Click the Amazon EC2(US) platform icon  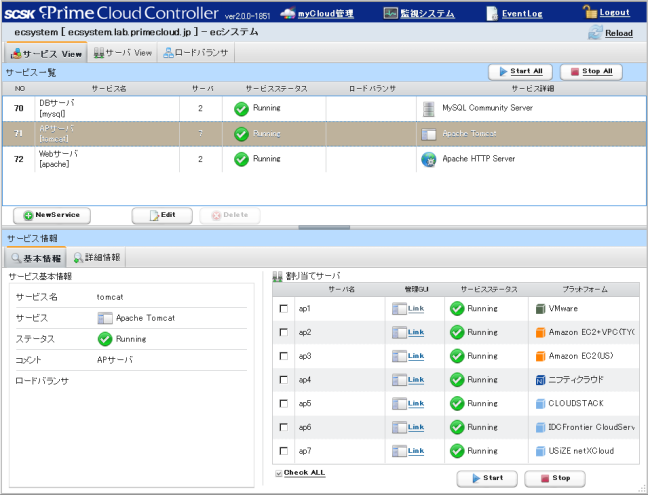[x=540, y=356]
